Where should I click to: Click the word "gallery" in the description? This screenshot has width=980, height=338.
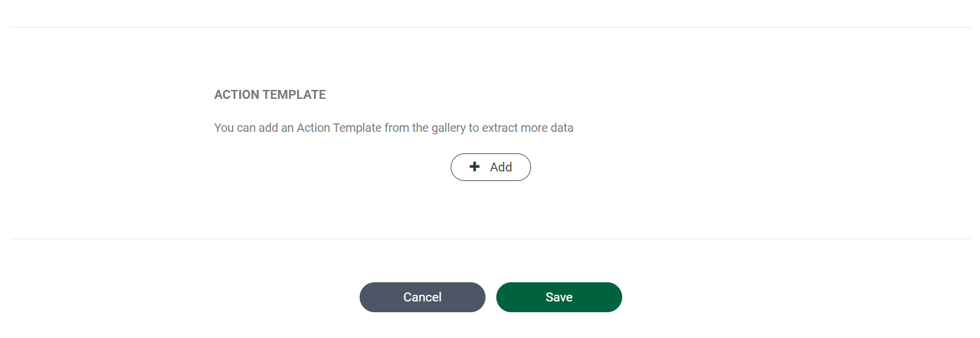[448, 128]
